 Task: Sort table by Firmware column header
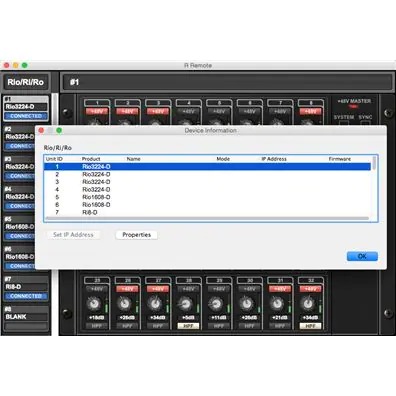(x=340, y=159)
